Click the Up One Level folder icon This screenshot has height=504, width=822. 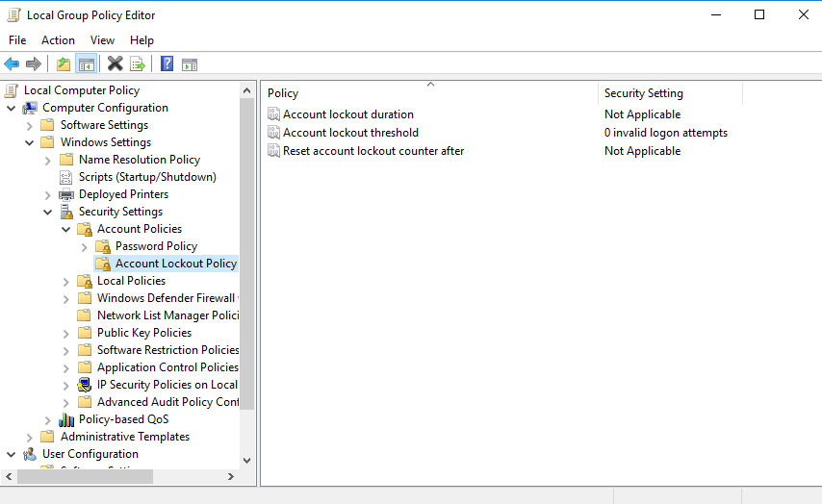click(64, 64)
